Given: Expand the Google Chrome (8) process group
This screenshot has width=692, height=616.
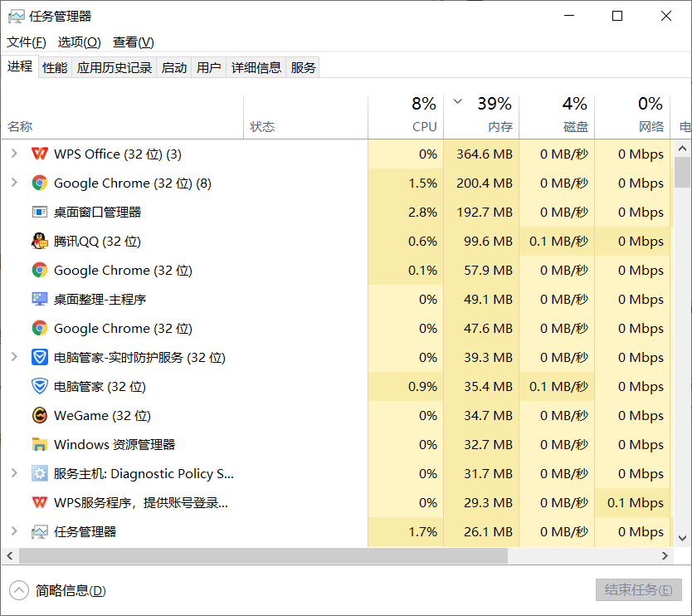Looking at the screenshot, I should 14,183.
